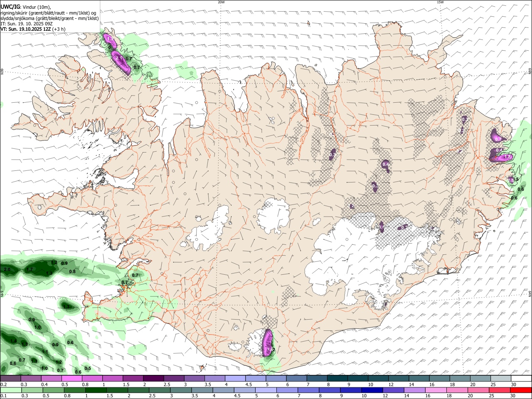Viewport: 532px width, 399px height.
Task: Click the 12 label in the lower legend row
Action: 385,396
